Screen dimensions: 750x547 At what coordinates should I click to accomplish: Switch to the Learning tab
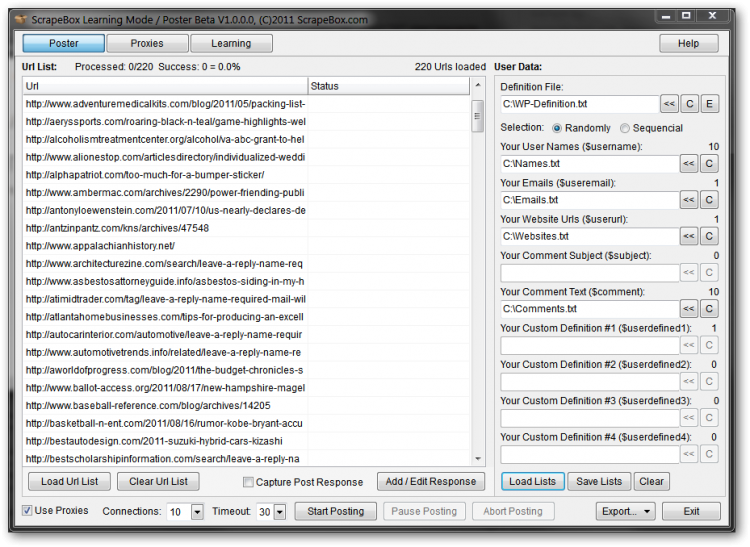[231, 44]
